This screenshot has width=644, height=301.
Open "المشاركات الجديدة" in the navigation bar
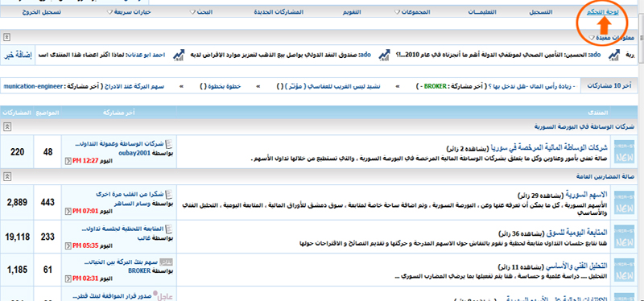click(279, 12)
